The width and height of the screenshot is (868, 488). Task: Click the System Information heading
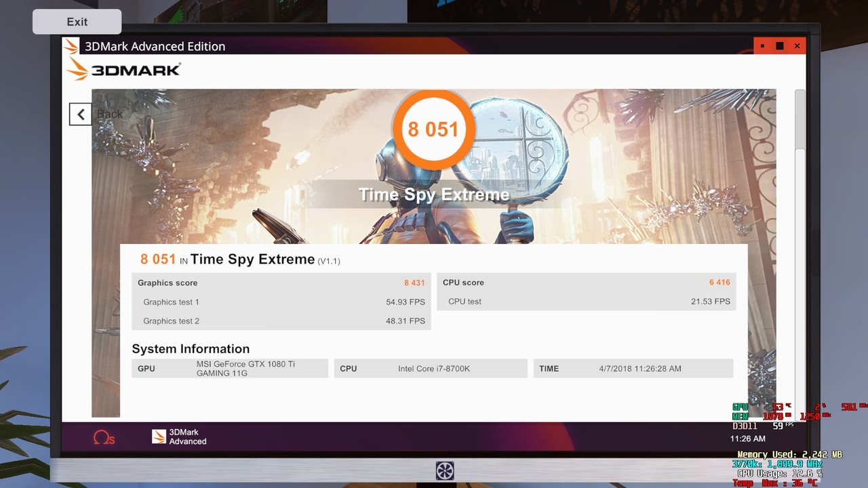(x=191, y=349)
